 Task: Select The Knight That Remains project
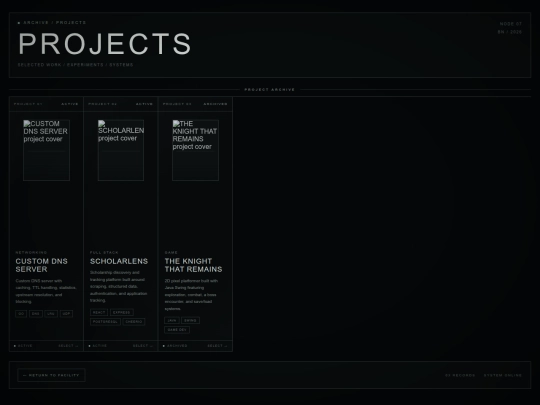(x=217, y=346)
